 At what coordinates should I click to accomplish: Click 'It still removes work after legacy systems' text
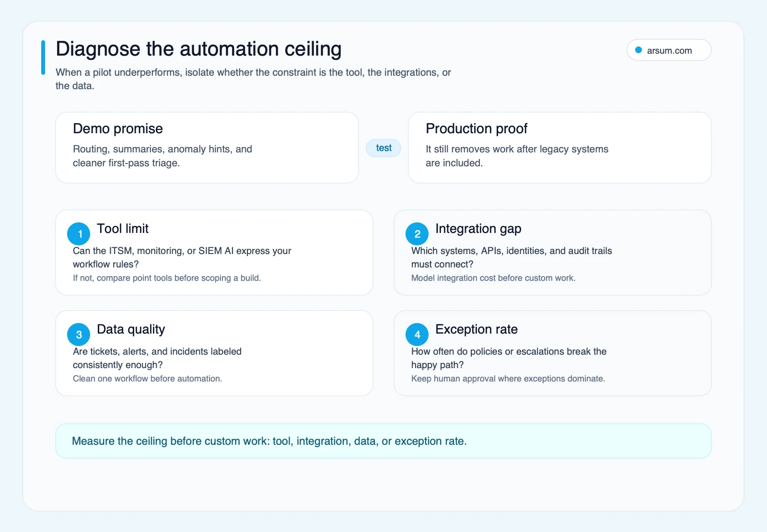pos(517,156)
